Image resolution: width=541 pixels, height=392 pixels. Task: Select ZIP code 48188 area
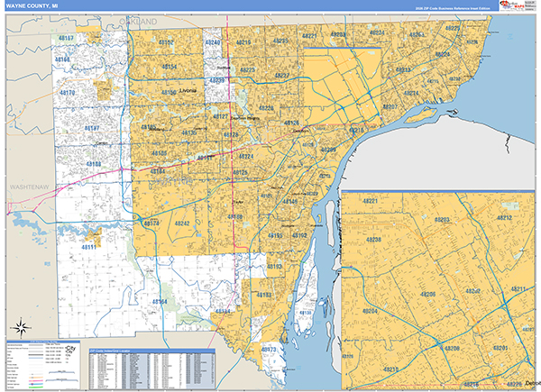click(x=93, y=165)
